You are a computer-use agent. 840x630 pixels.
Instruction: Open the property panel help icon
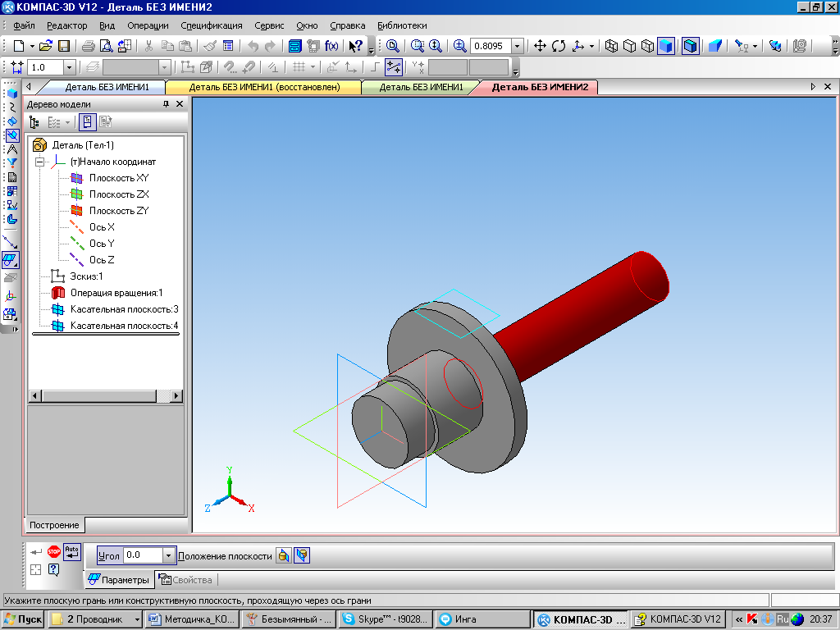click(x=53, y=569)
